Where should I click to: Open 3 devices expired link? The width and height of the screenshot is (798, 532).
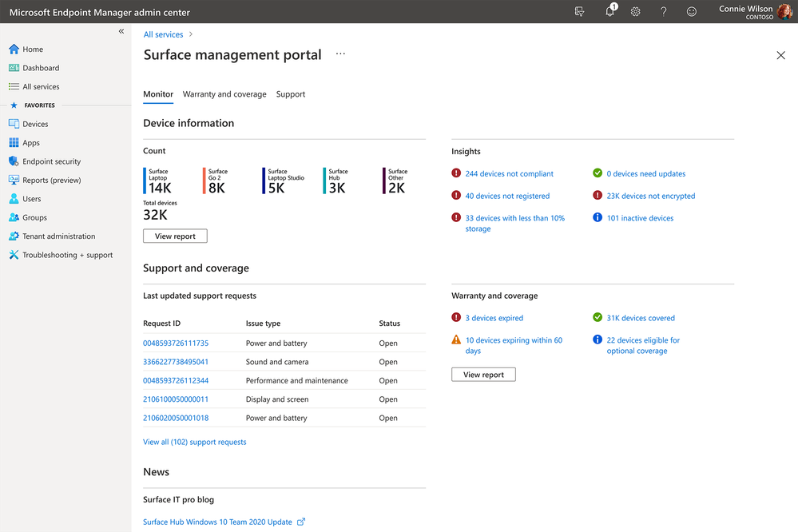(494, 318)
